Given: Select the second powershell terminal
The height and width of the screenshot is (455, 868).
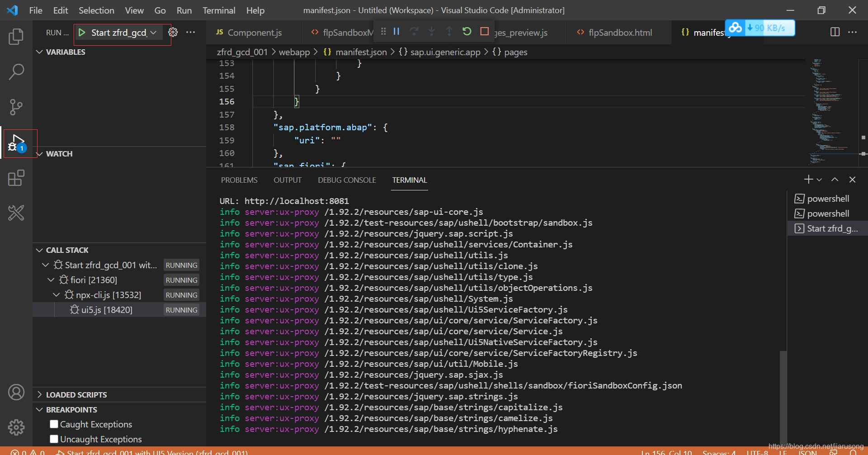Looking at the screenshot, I should (x=827, y=213).
